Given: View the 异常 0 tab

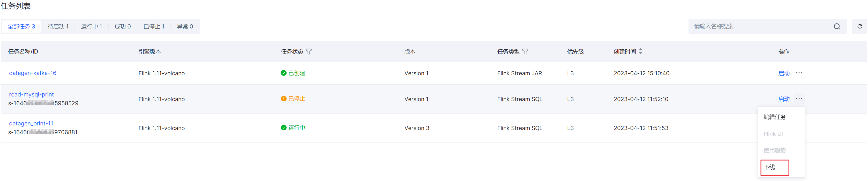Looking at the screenshot, I should click(185, 27).
